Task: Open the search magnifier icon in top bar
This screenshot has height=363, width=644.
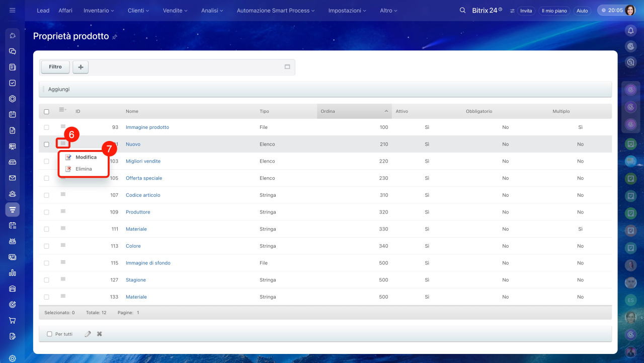Action: (x=462, y=11)
